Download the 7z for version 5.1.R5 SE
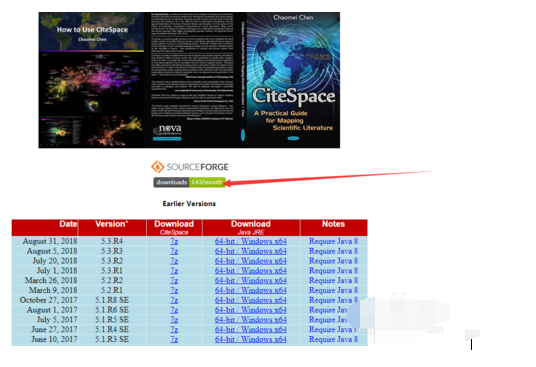Screen dimensions: 536x367 pyautogui.click(x=174, y=320)
